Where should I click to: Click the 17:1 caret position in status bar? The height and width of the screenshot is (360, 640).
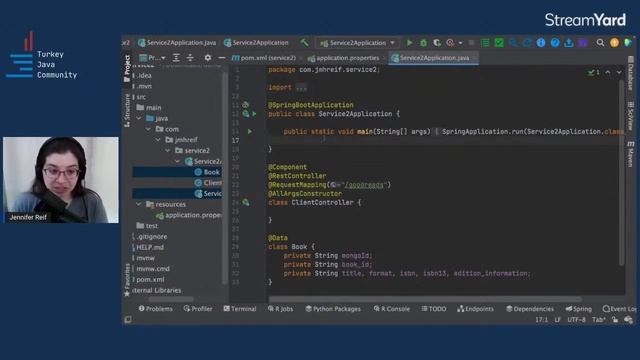pyautogui.click(x=541, y=320)
